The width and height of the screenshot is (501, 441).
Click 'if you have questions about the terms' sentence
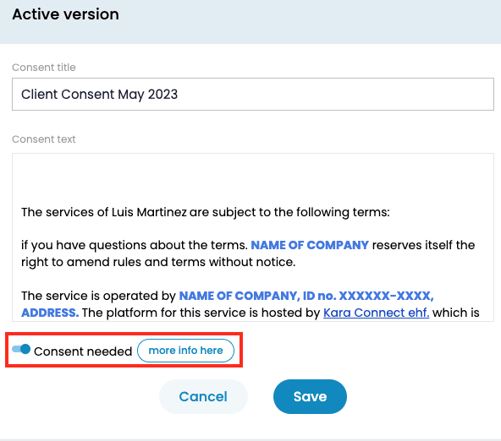tap(134, 245)
